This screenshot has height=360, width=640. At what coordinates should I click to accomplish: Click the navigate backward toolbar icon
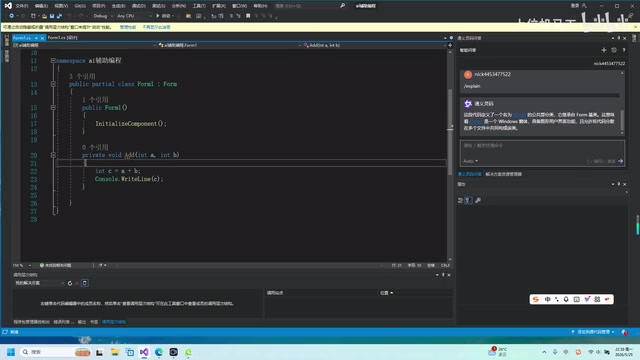[x=11, y=16]
